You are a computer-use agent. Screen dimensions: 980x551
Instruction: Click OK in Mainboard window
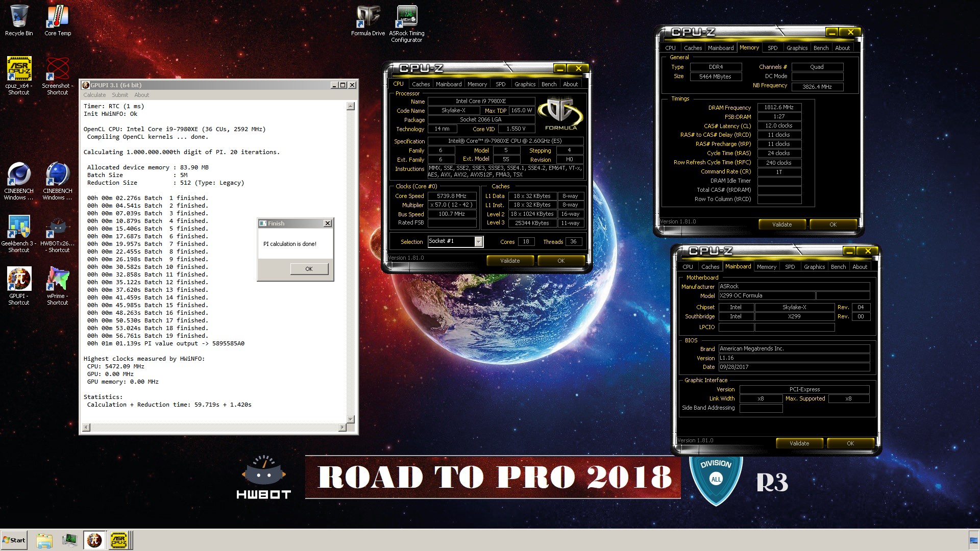point(850,443)
